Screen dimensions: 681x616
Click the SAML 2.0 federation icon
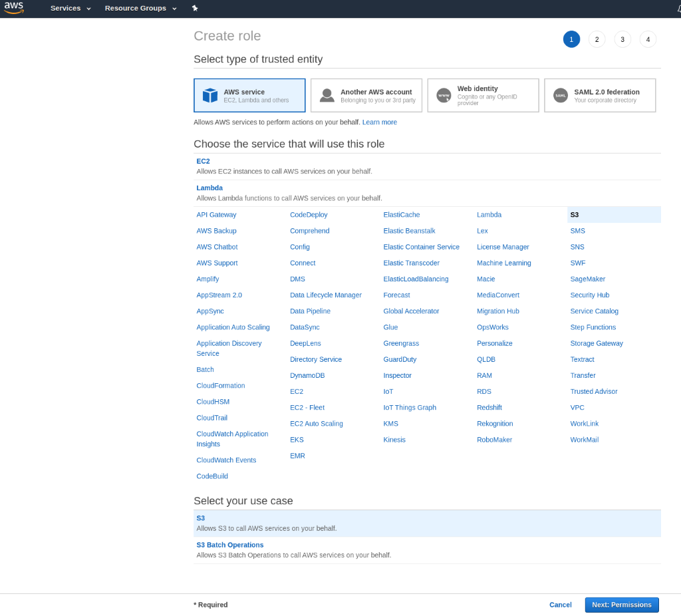(561, 96)
